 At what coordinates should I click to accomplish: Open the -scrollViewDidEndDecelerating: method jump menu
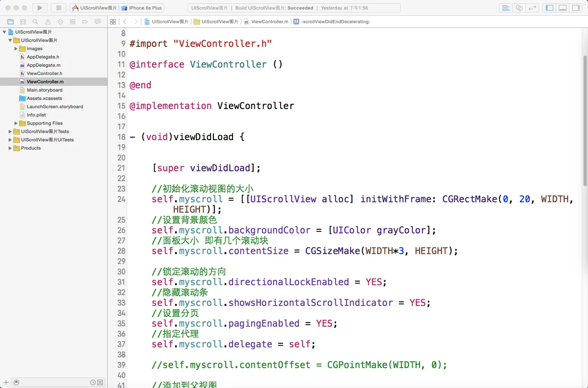[332, 22]
